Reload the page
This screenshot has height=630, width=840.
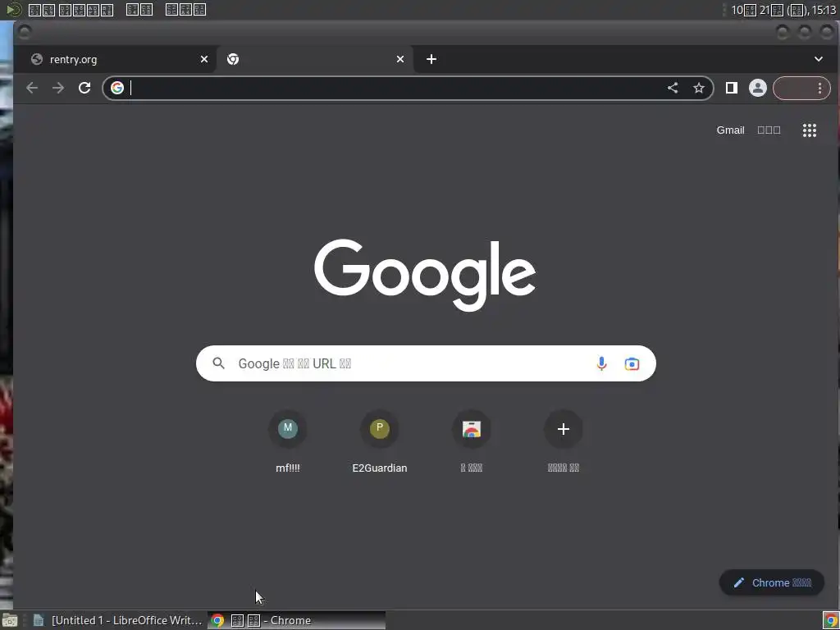(84, 88)
